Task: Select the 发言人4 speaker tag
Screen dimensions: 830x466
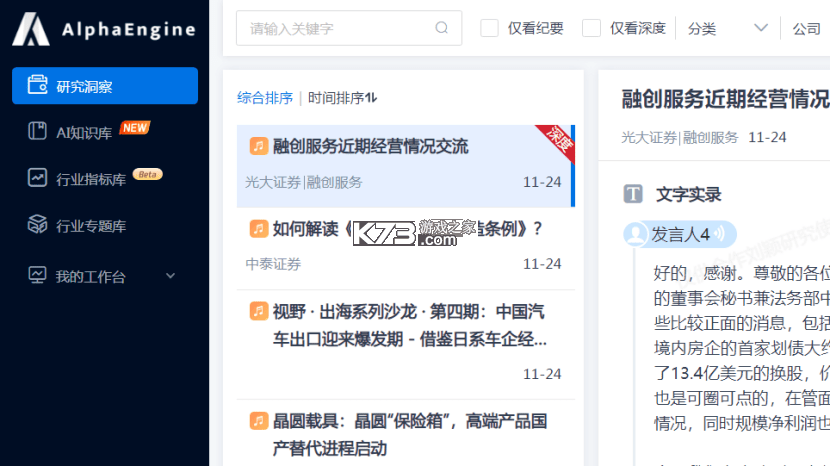Action: (680, 234)
